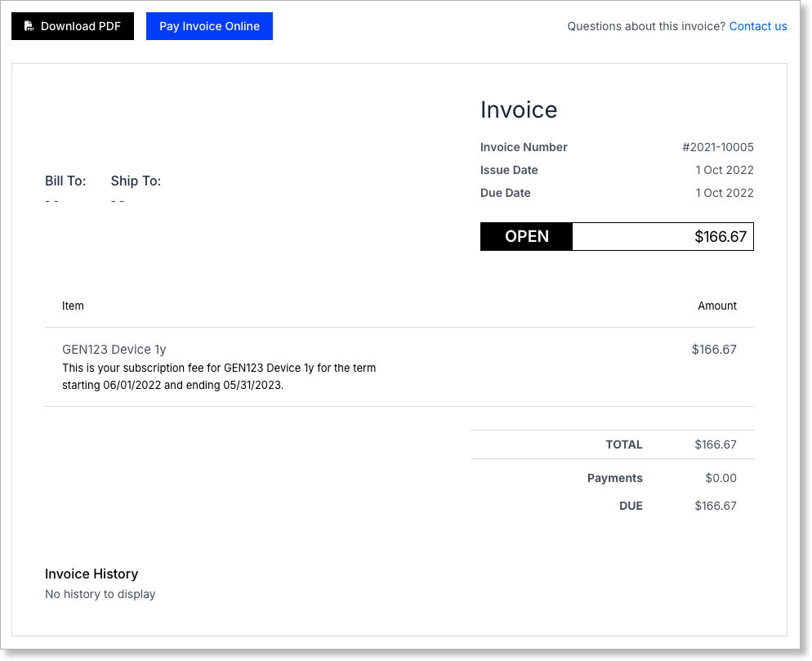Click the amount beside the OPEN badge
This screenshot has width=812, height=661.
pos(720,237)
